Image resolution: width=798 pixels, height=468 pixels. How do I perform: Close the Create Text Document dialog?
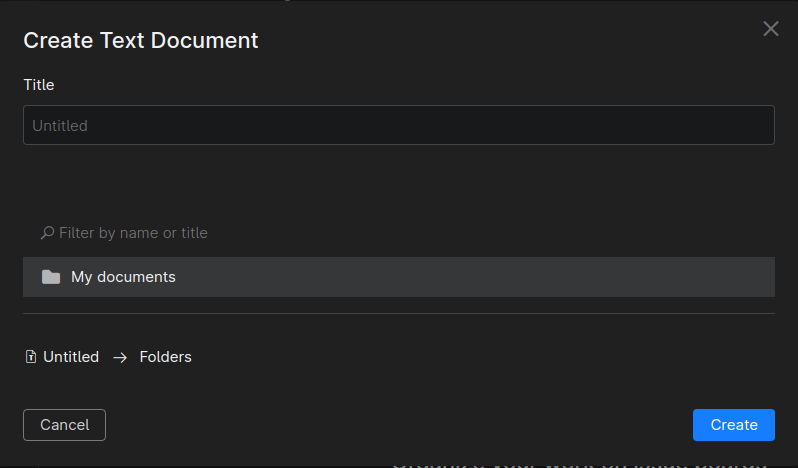click(x=771, y=29)
